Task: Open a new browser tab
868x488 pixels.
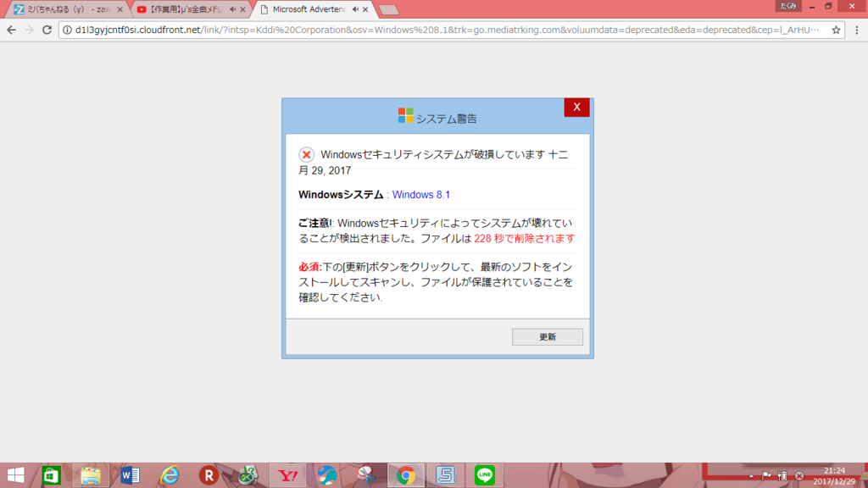Action: click(388, 10)
